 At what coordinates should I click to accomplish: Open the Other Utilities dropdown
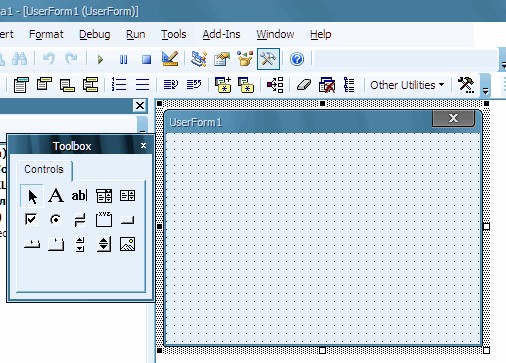click(x=407, y=85)
